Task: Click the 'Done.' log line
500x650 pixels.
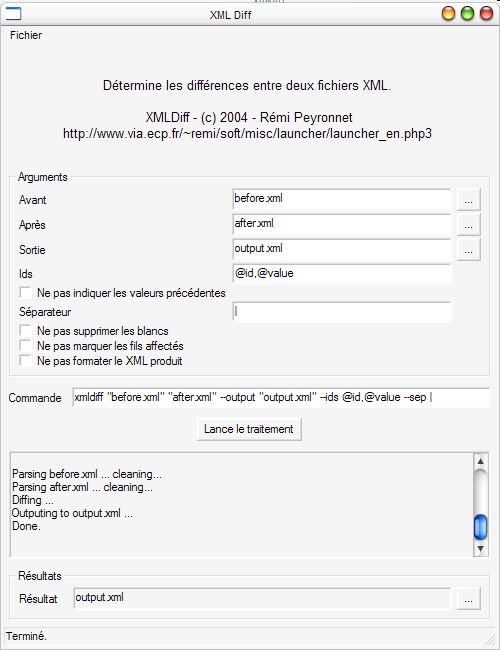Action: pos(26,526)
